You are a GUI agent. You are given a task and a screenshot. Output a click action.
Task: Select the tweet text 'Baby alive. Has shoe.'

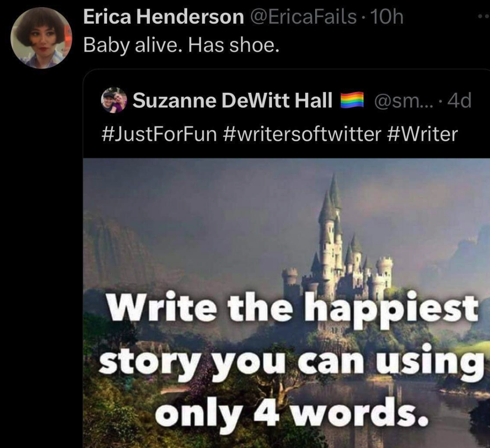click(x=181, y=45)
